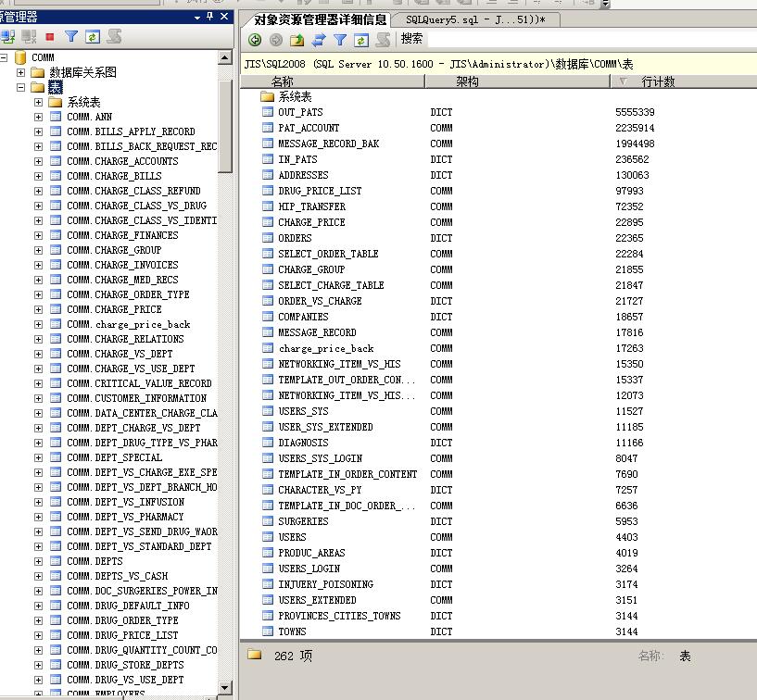Select COMM.CHARGE_ACCOUNTS in the tree

(122, 161)
